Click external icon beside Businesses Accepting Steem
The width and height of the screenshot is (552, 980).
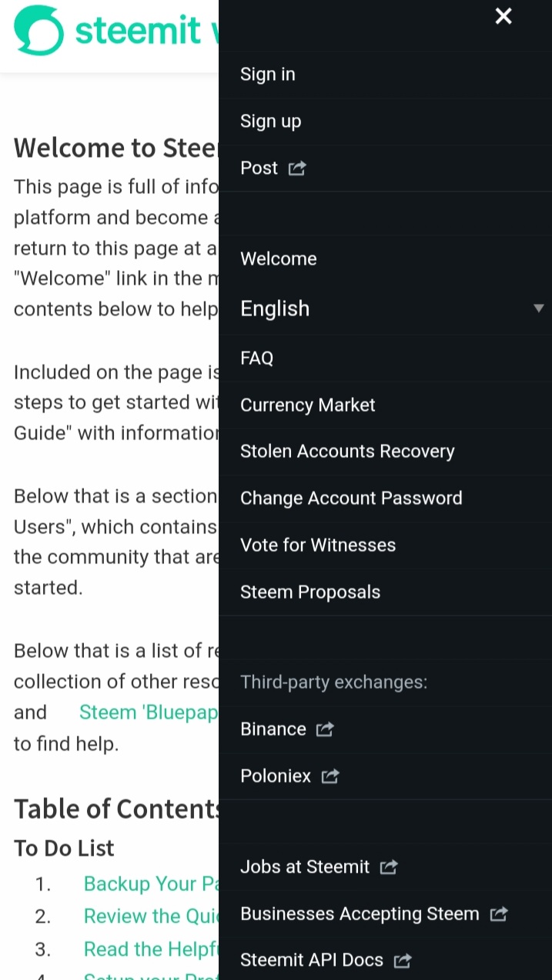coord(499,914)
